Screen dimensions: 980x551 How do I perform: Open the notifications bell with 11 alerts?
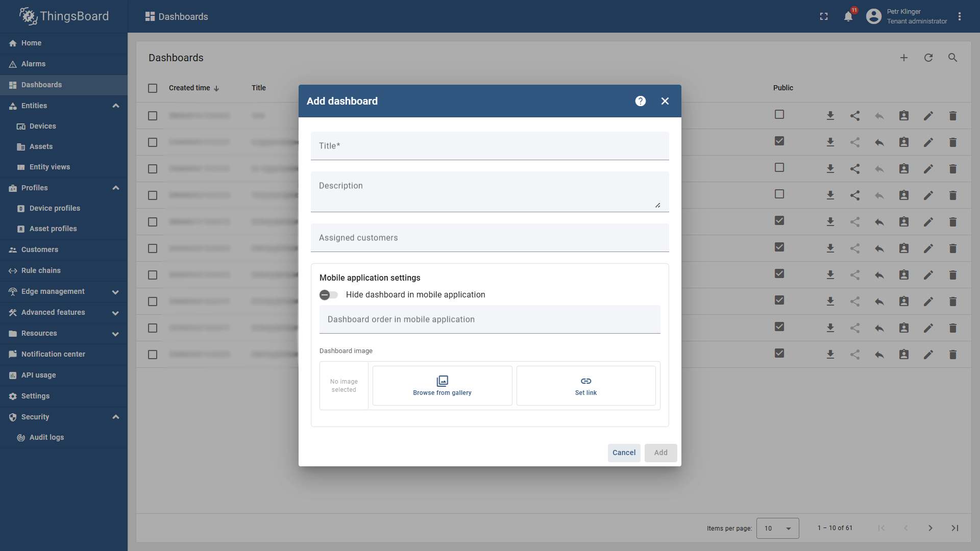(848, 16)
